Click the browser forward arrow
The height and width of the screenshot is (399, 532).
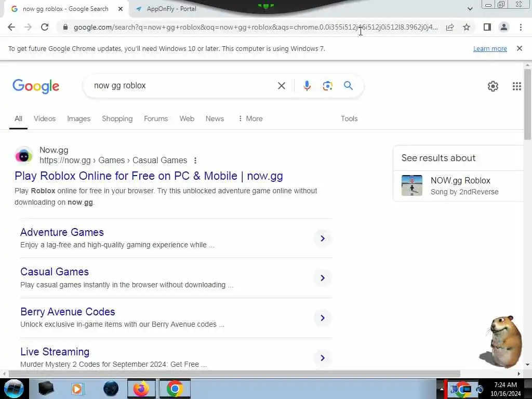28,27
